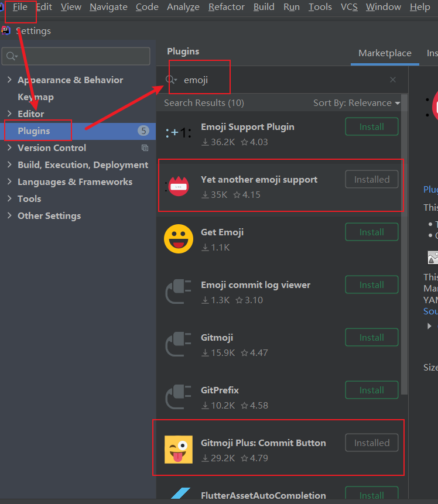438x504 pixels.
Task: Open the Build menu
Action: tap(264, 7)
